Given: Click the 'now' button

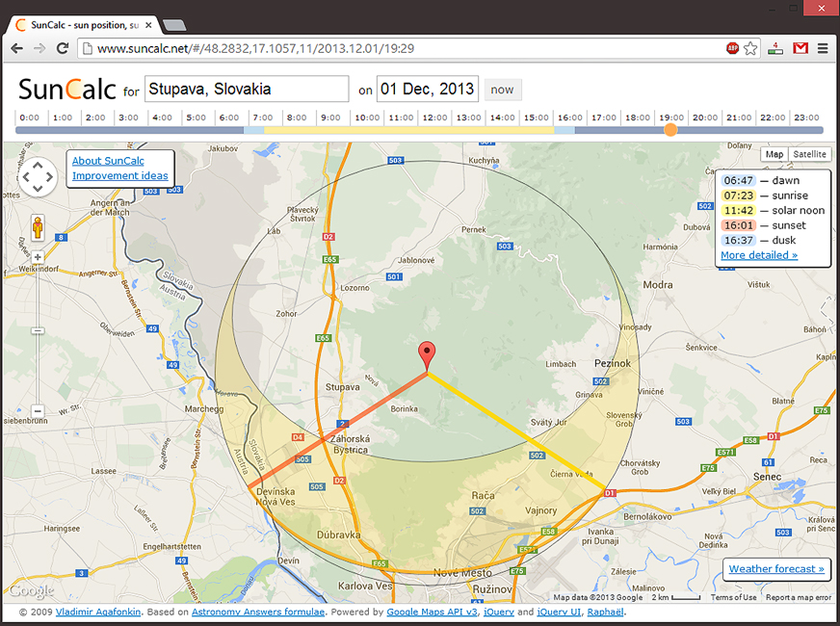Looking at the screenshot, I should (503, 90).
